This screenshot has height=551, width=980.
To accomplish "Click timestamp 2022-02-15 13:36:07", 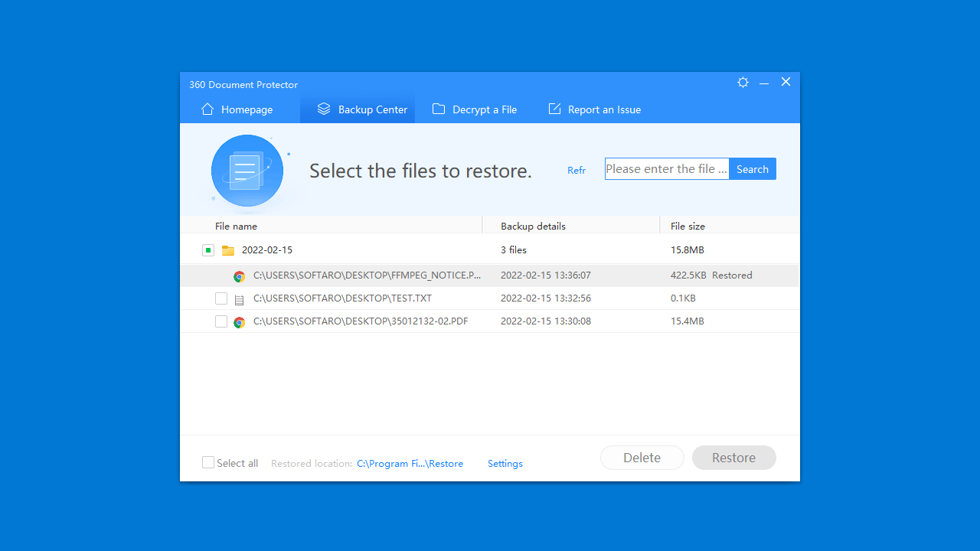I will pyautogui.click(x=546, y=275).
